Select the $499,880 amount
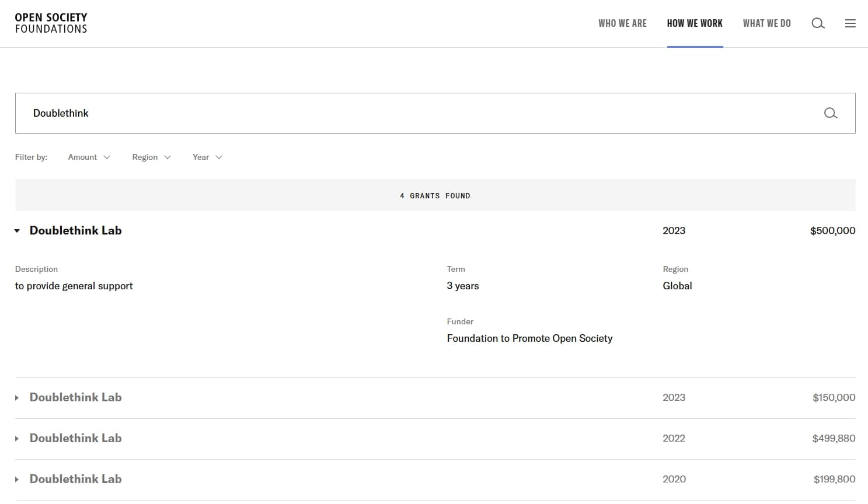Image resolution: width=868 pixels, height=504 pixels. [834, 439]
